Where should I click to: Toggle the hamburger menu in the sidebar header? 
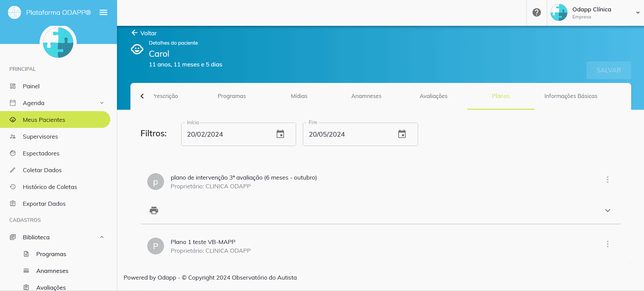(x=104, y=12)
